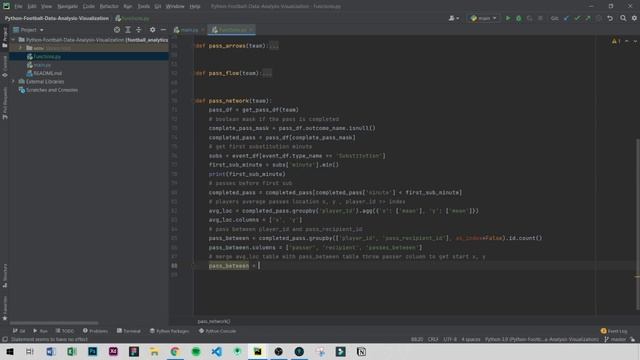
Task: Open the Python Packages tool window tab
Action: [x=169, y=331]
